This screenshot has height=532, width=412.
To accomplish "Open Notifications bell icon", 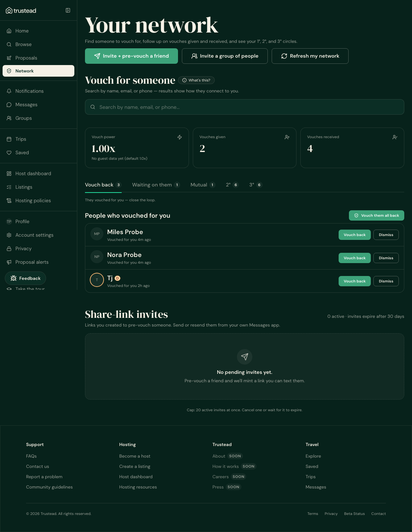I will point(9,91).
